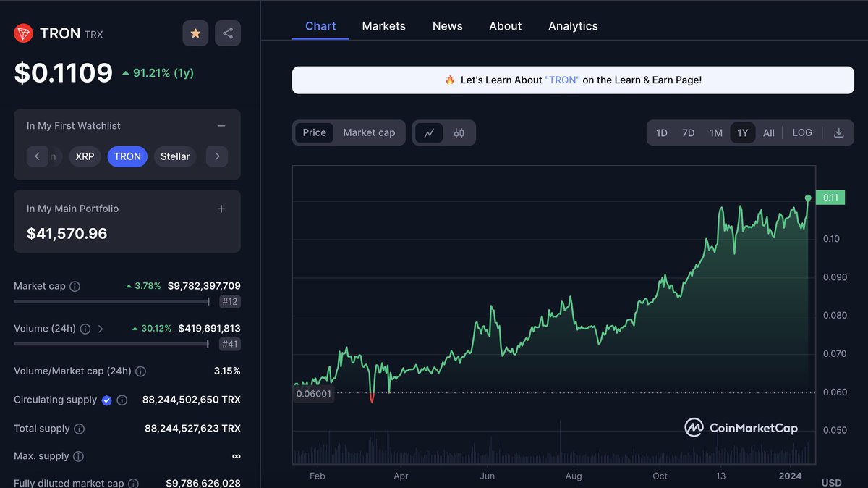
Task: Show Volume (24h) info tooltip icon
Action: (85, 329)
